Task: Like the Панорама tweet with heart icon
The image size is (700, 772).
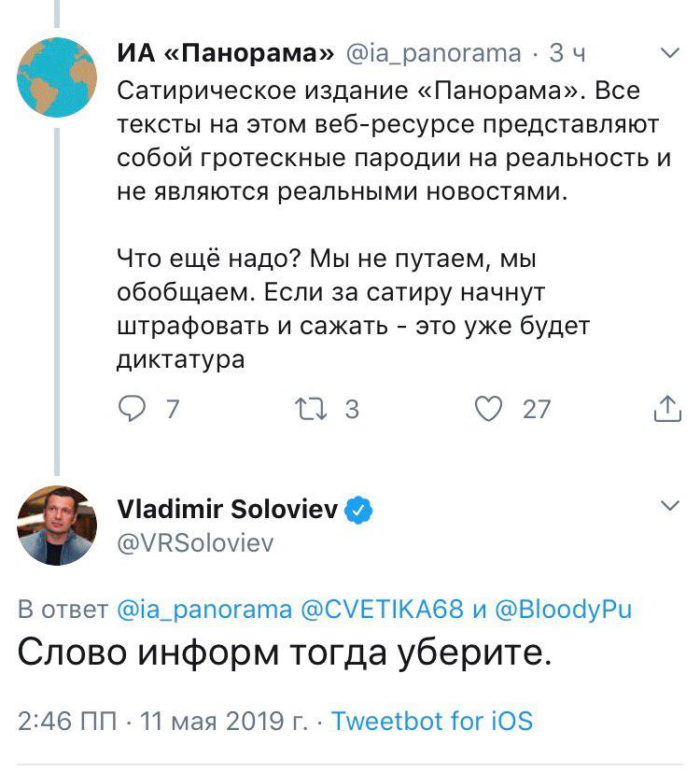Action: 488,408
